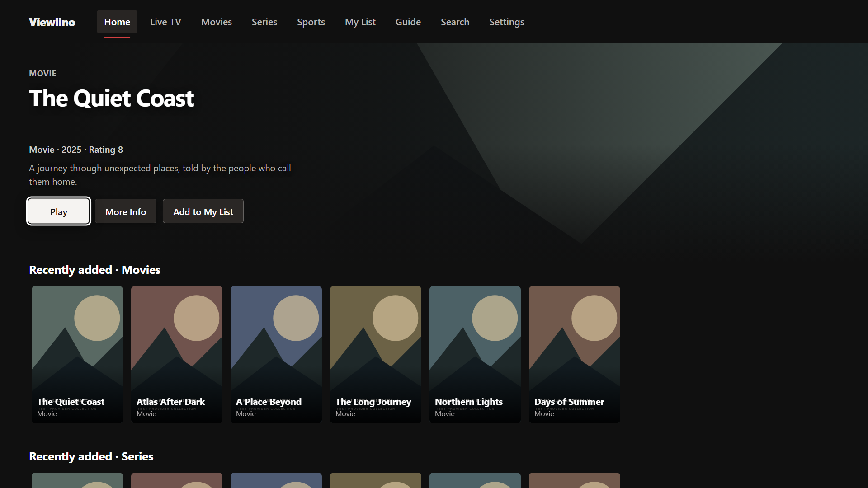Click the Movie · 2025 · Rating 8 line
Screen dimensions: 868x488
[x=76, y=150]
